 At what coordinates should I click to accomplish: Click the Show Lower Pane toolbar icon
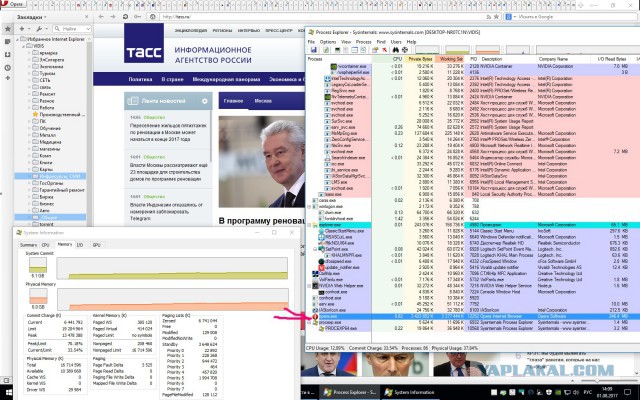pos(354,50)
